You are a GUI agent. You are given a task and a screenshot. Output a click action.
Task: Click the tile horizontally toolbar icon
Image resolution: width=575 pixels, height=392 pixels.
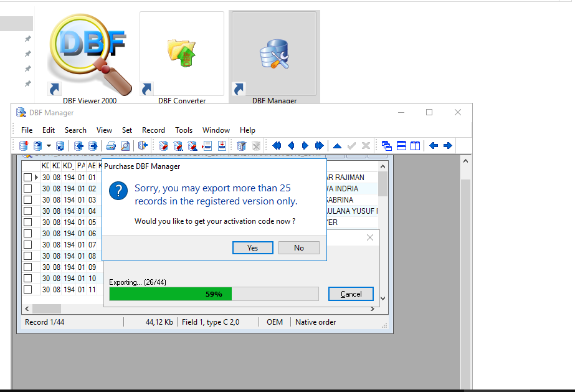pos(402,146)
